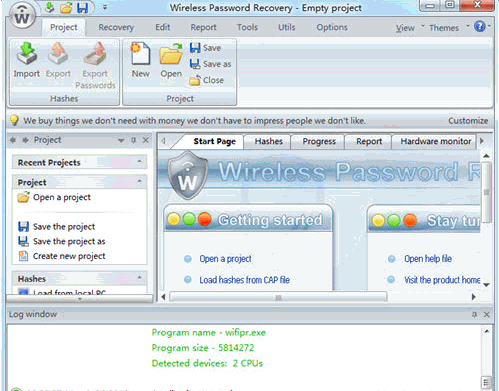499x391 pixels.
Task: Open the Project ribbon tab
Action: tap(63, 27)
